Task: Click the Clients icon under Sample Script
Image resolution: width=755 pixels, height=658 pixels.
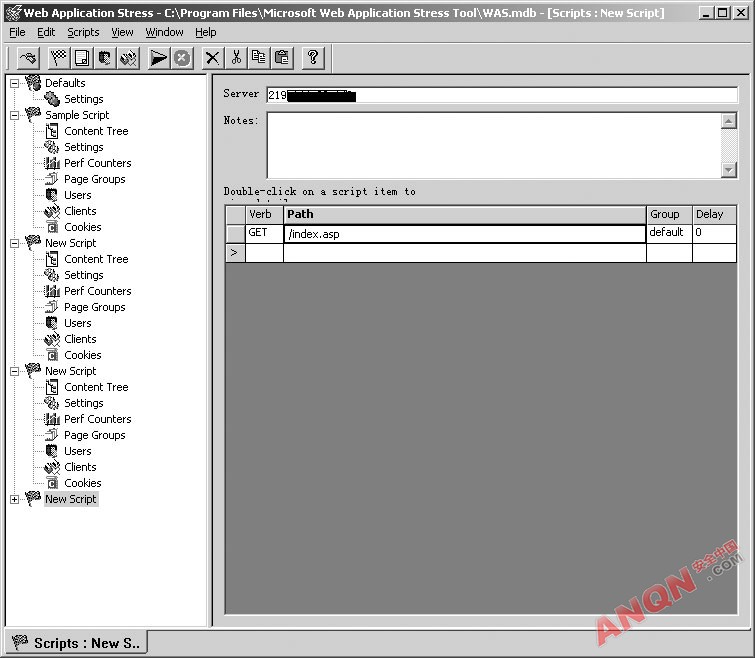Action: click(x=52, y=211)
